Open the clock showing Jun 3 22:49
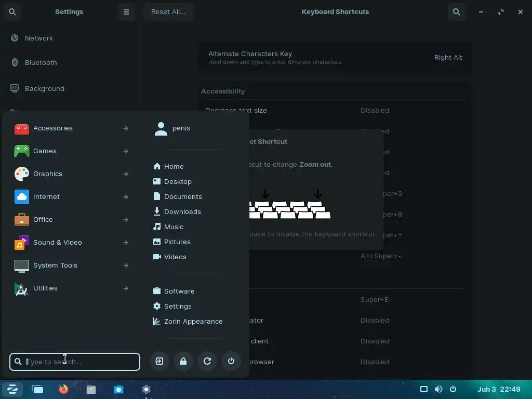Screen dimensions: 532x399 (x=499, y=389)
